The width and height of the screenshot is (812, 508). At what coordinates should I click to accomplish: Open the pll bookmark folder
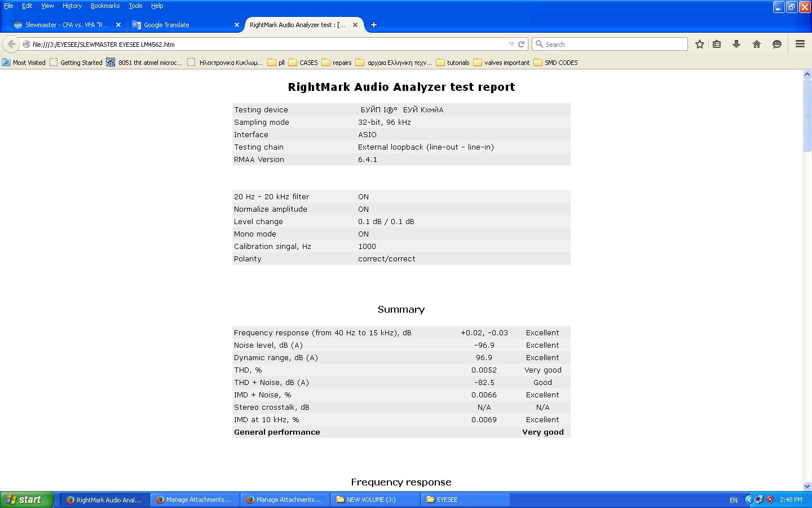[x=276, y=63]
